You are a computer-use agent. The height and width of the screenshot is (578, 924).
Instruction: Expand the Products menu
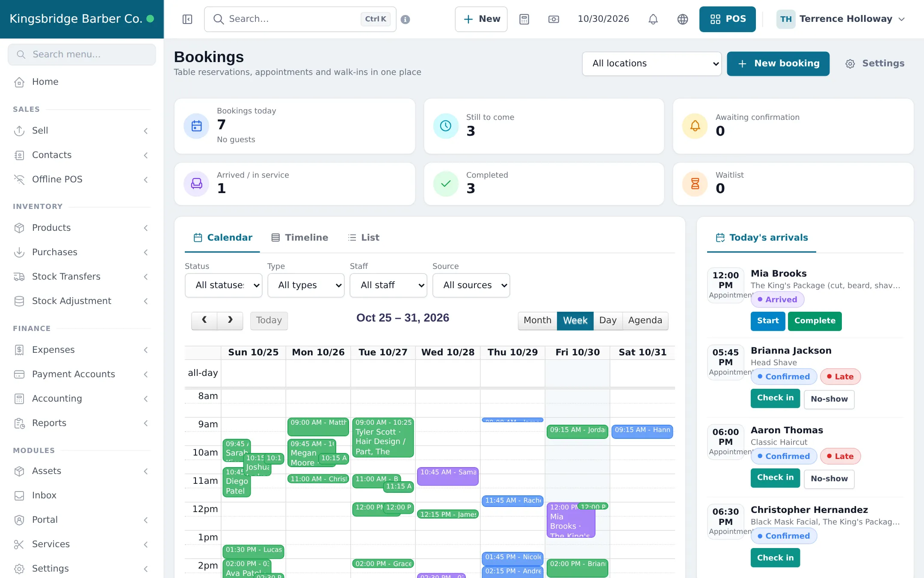81,228
